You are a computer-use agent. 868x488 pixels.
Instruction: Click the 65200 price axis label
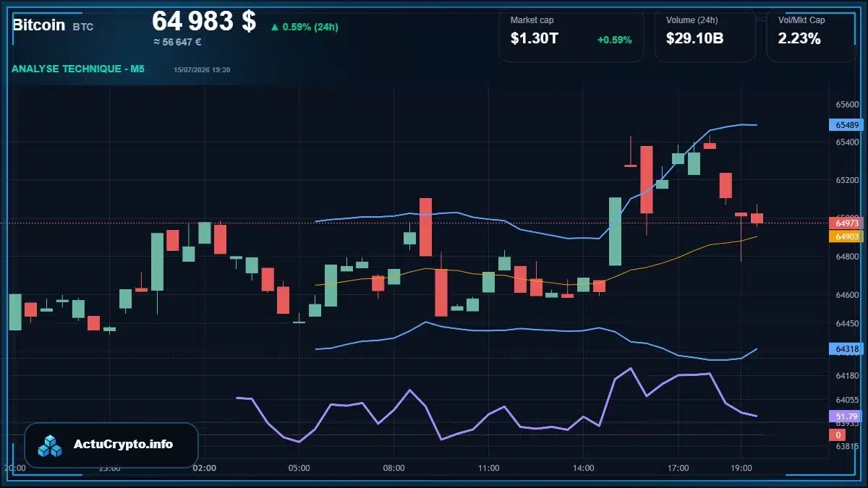847,180
